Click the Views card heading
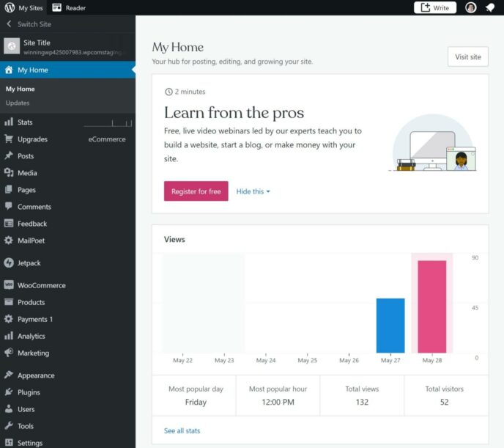Image resolution: width=504 pixels, height=448 pixels. 174,240
